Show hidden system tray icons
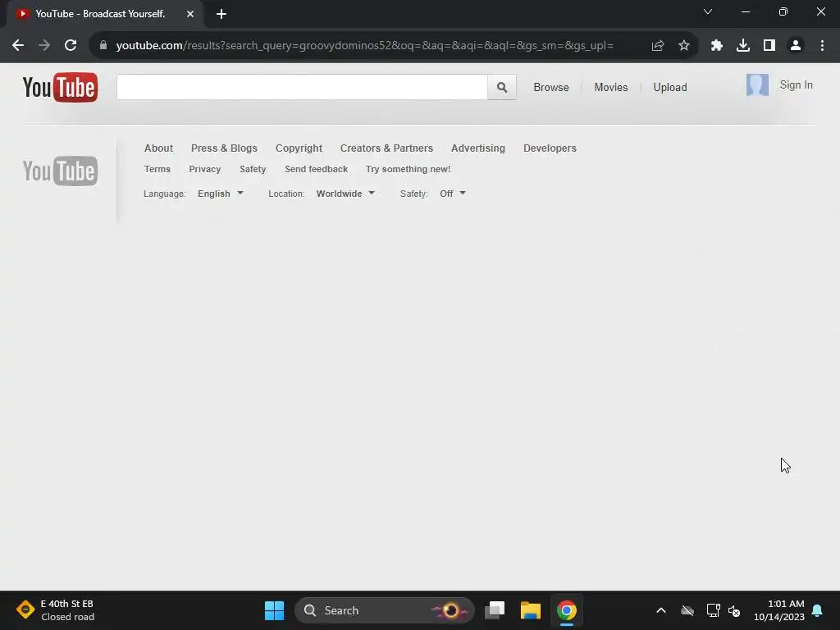 click(x=661, y=610)
